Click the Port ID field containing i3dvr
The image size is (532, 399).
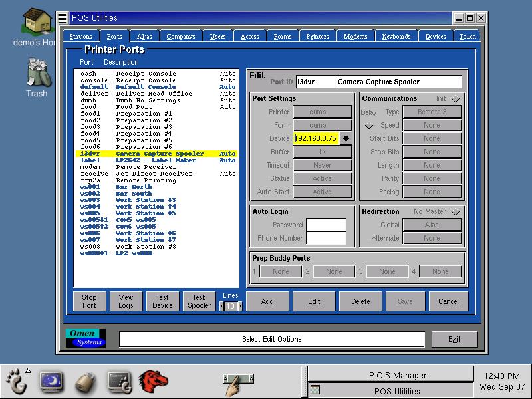point(316,82)
